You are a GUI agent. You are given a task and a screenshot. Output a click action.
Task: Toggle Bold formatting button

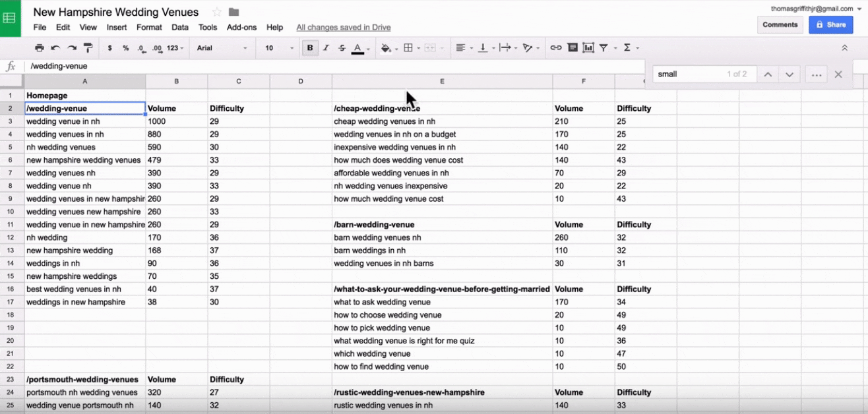[309, 48]
